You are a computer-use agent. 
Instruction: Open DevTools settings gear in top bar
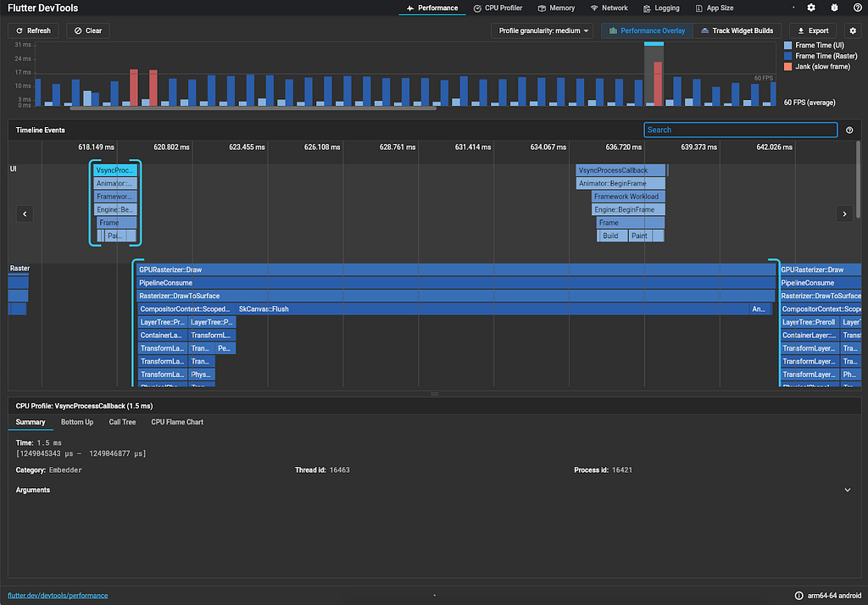(811, 8)
